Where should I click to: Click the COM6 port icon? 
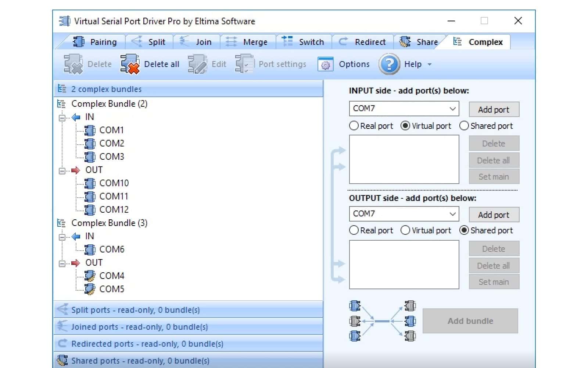[x=90, y=250]
